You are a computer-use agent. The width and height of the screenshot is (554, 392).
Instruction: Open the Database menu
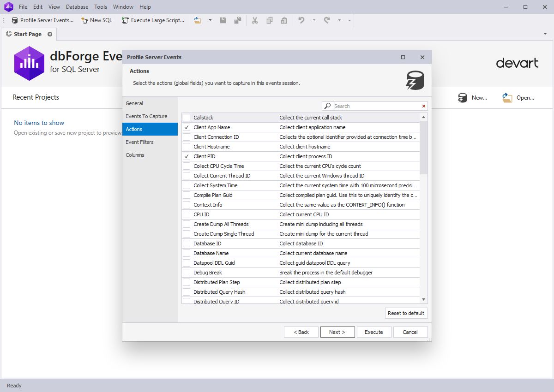tap(77, 6)
